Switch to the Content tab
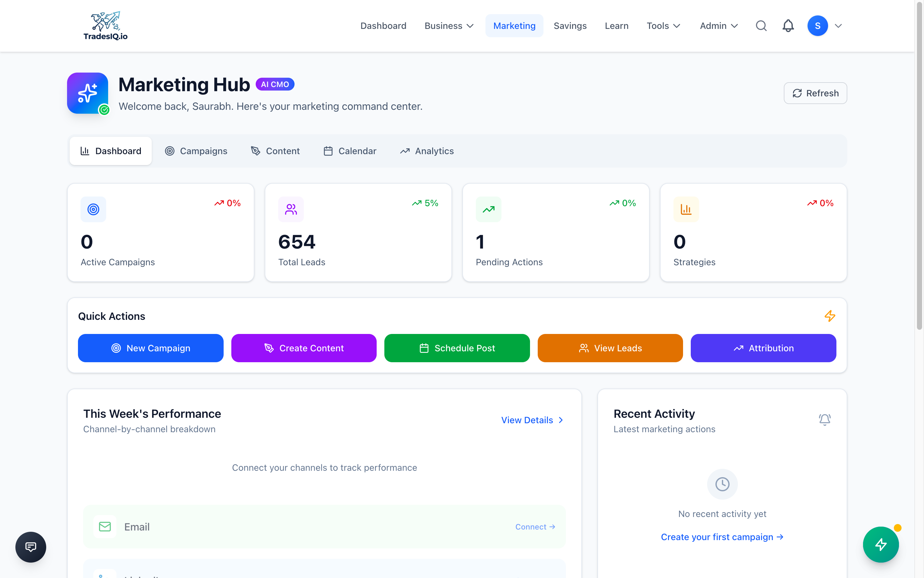The image size is (924, 578). tap(275, 151)
